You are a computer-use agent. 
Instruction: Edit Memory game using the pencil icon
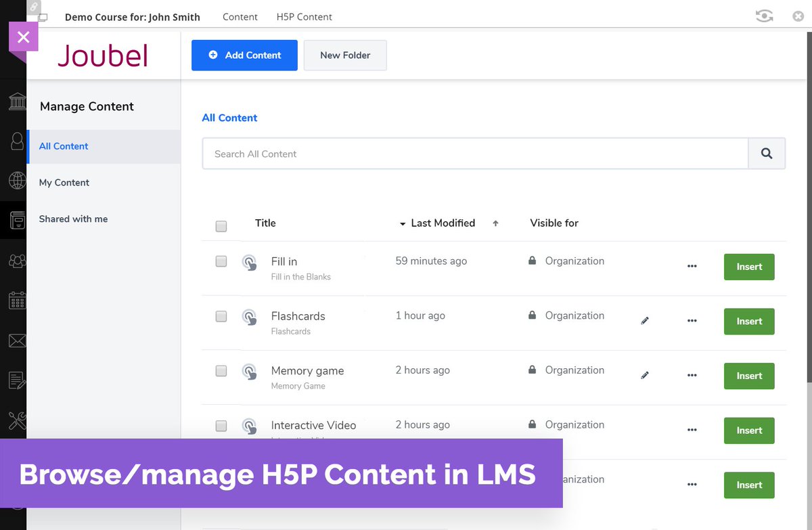(645, 375)
